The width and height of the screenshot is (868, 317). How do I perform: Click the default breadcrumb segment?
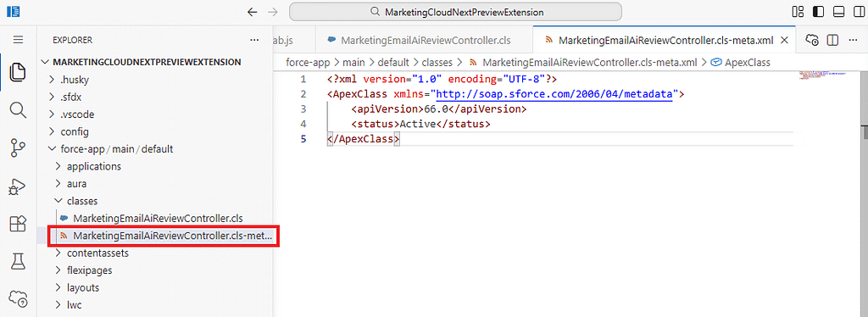[393, 63]
